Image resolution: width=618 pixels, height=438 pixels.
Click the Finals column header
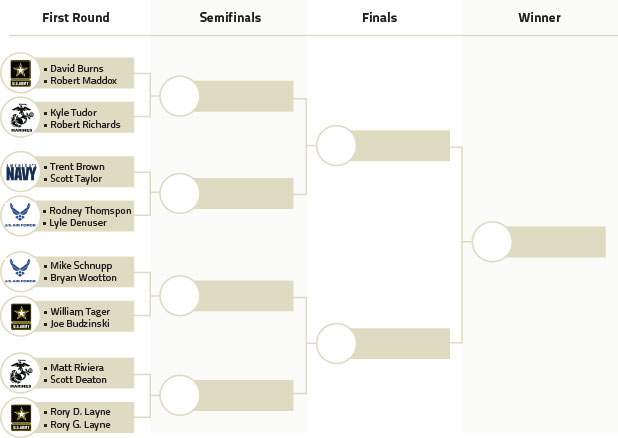click(380, 17)
